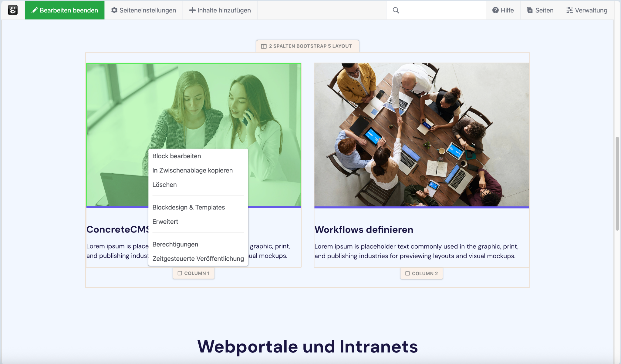Click the magnifier search icon
This screenshot has height=364, width=621.
tap(396, 10)
